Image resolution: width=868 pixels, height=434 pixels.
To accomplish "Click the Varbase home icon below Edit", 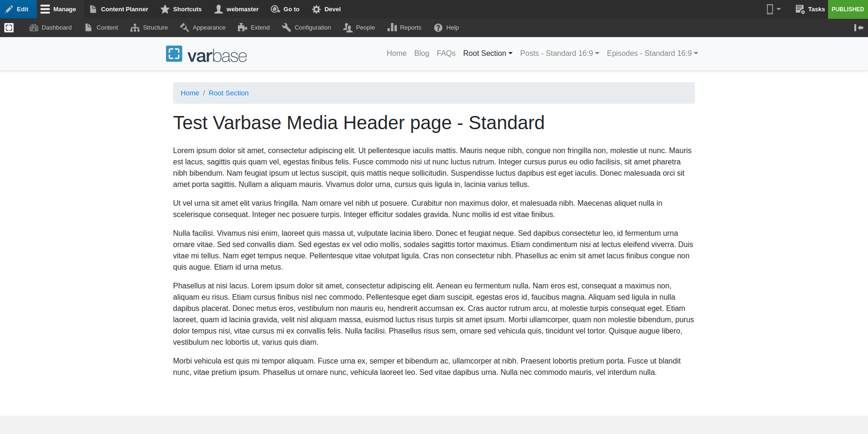I will tap(9, 28).
